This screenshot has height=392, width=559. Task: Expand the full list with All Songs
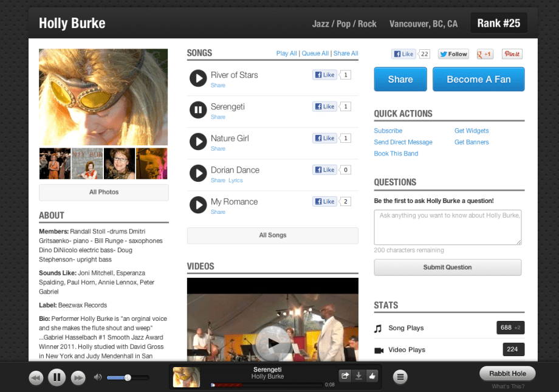pos(272,235)
